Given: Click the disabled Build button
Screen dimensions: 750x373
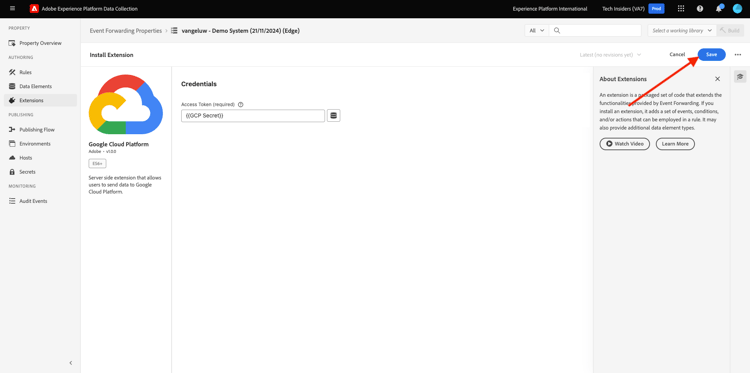Looking at the screenshot, I should coord(730,31).
